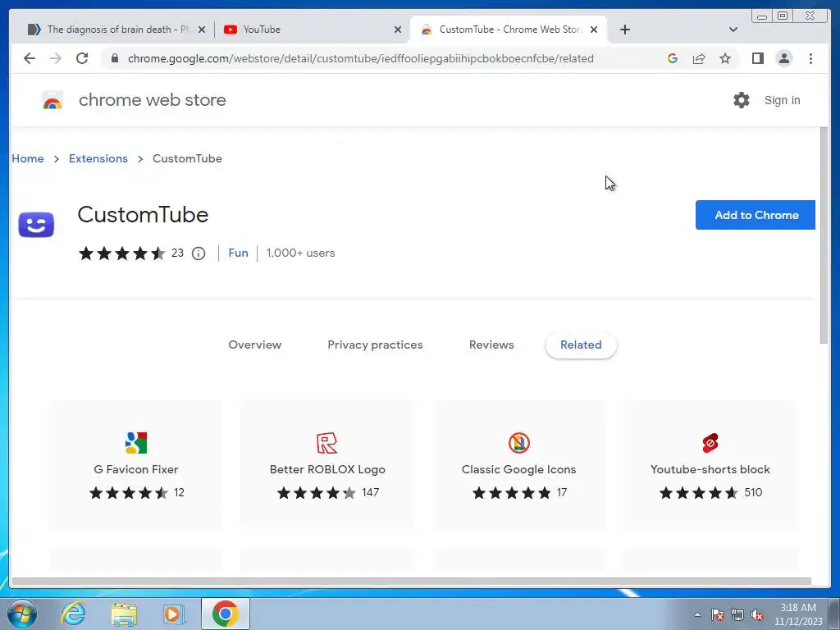
Task: Open the Fun category link
Action: click(x=239, y=253)
